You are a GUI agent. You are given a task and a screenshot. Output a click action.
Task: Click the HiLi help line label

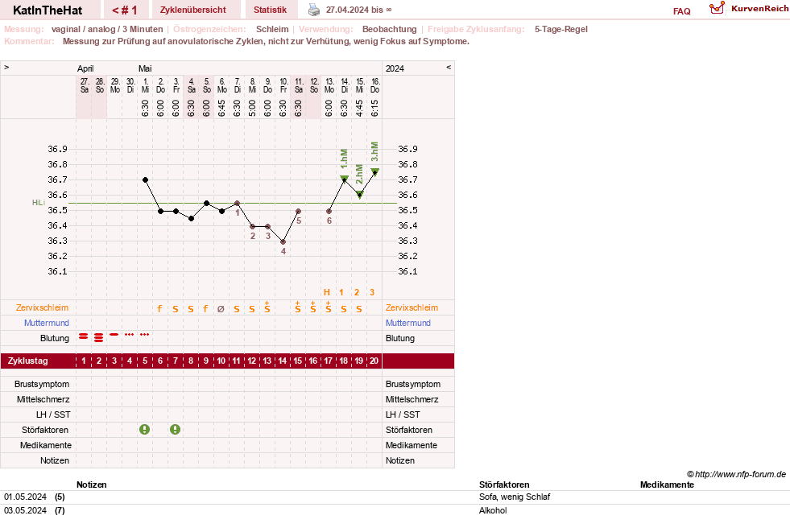(x=39, y=203)
